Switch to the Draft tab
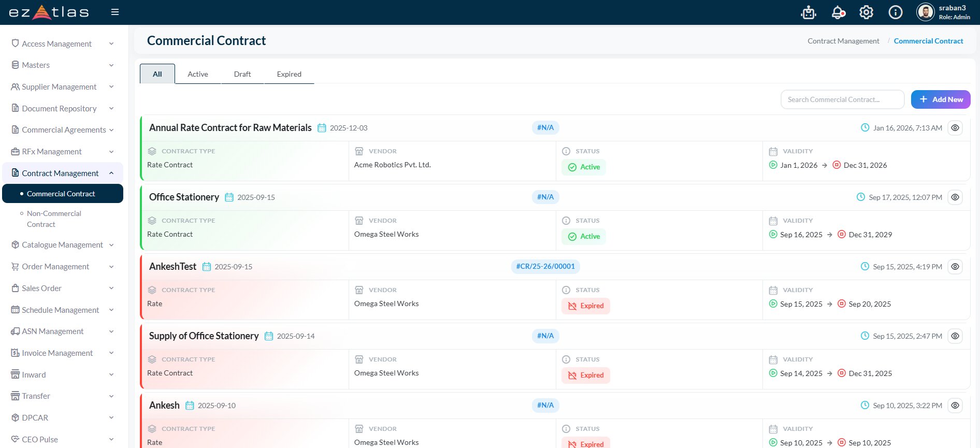 tap(242, 74)
